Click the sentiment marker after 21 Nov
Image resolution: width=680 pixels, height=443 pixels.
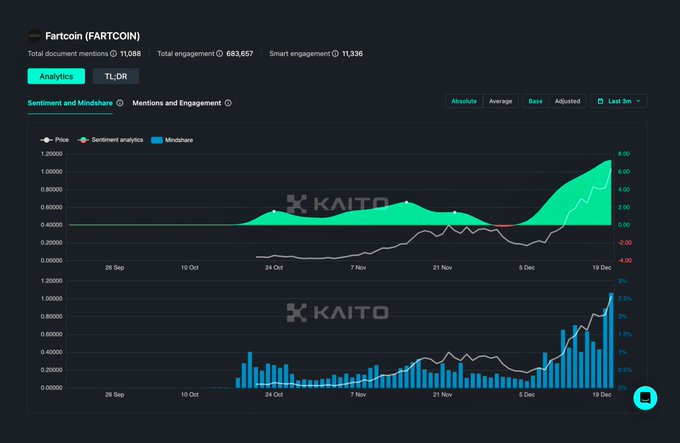coord(454,212)
